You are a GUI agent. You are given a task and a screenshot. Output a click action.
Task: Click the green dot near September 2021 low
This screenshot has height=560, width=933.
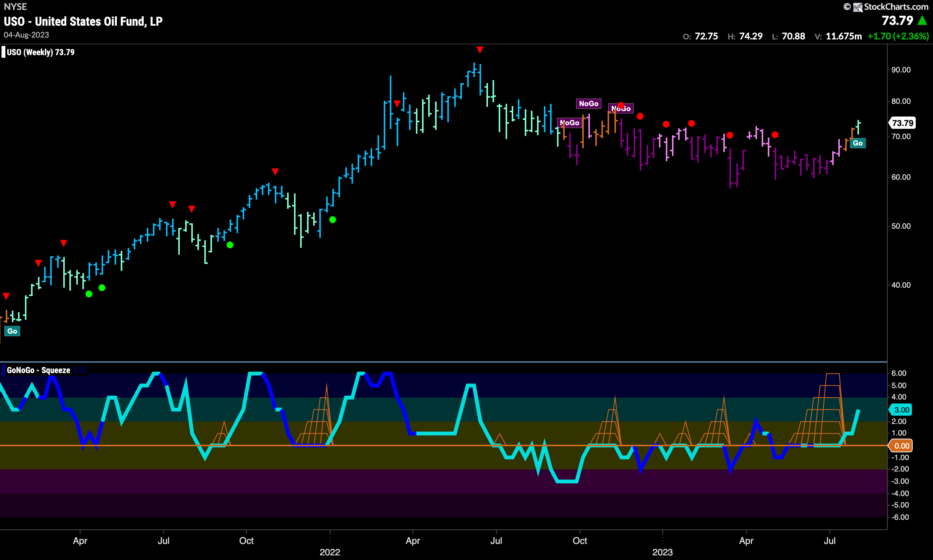230,245
